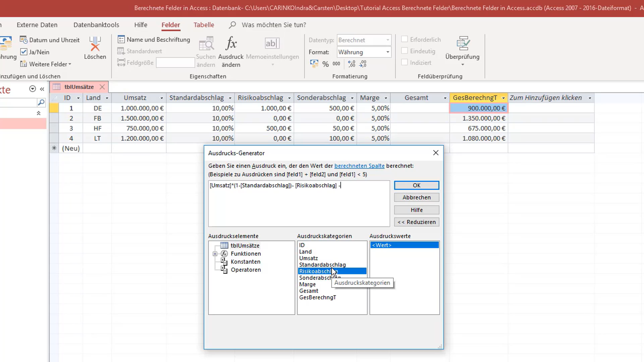Click the thousands separator 000 icon
Image resolution: width=644 pixels, height=362 pixels.
(336, 64)
